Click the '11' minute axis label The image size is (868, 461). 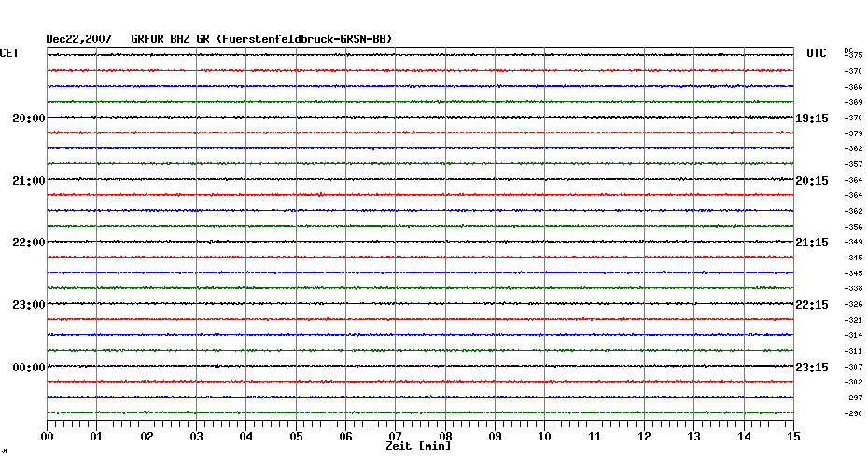point(595,437)
